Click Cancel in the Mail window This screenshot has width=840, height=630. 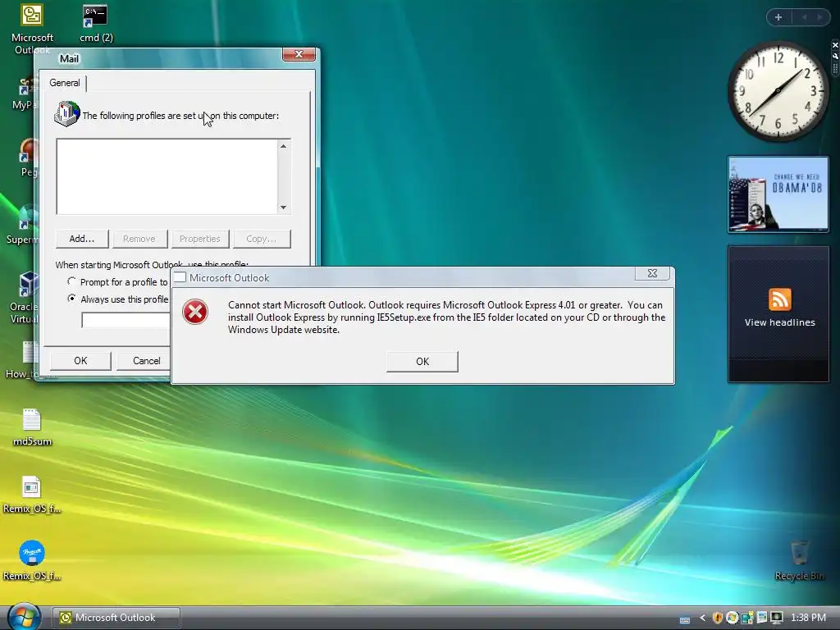coord(144,361)
